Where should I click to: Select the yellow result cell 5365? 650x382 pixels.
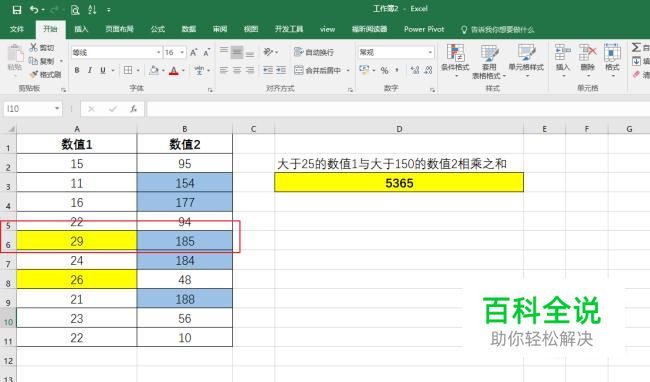point(399,183)
